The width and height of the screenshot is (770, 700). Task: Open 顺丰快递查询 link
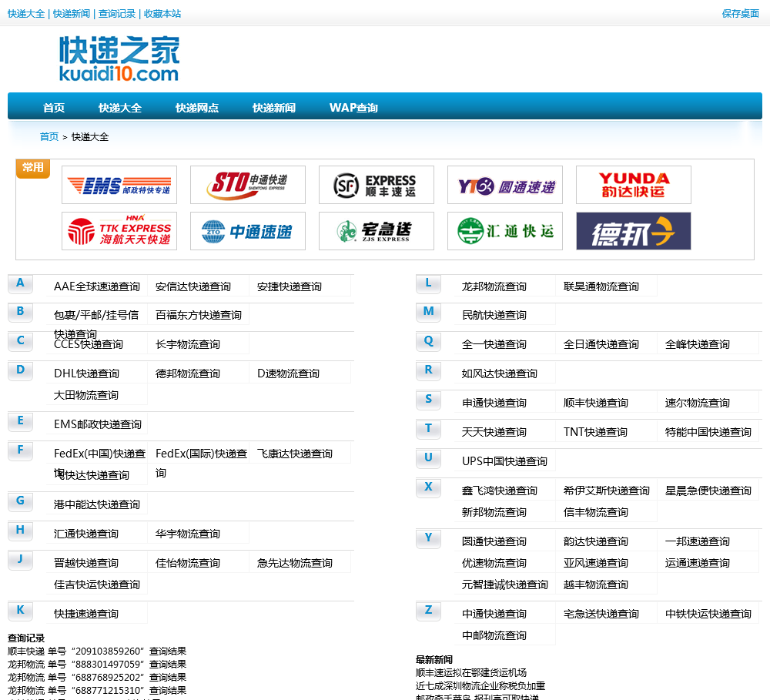click(596, 403)
